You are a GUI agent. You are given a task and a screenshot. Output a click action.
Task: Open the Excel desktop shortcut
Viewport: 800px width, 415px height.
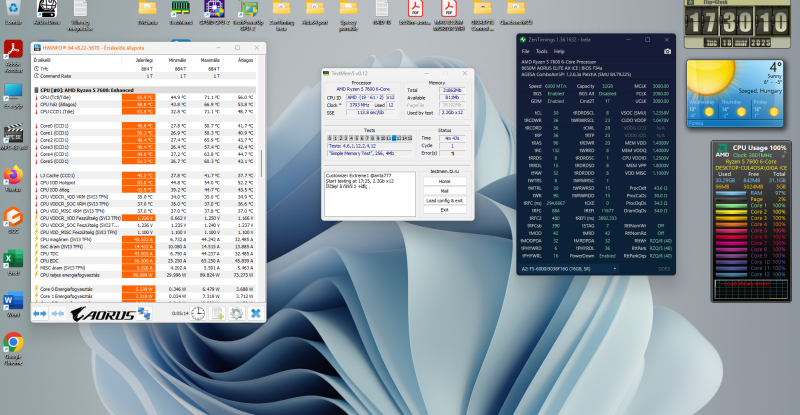tap(13, 260)
